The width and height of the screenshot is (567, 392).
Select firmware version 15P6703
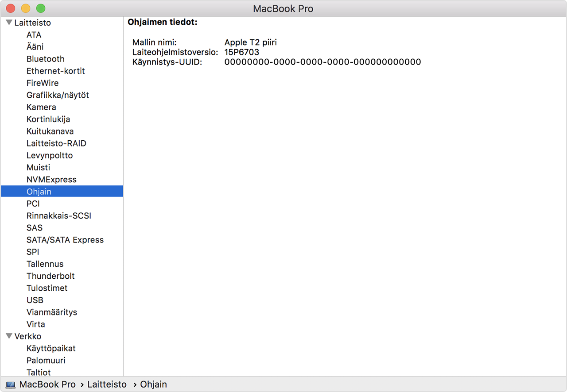[242, 52]
